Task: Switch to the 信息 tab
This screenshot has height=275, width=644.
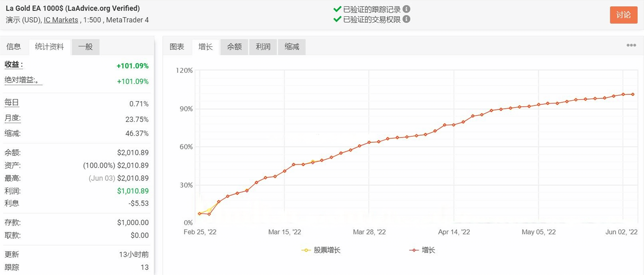Action: 14,47
